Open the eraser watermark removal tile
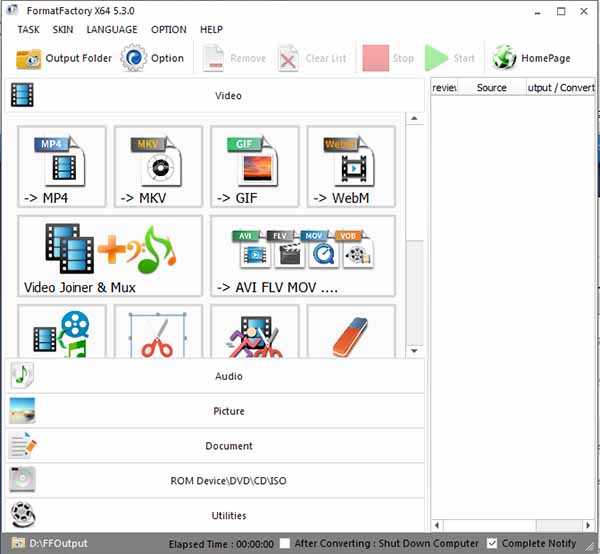The width and height of the screenshot is (600, 554). [x=351, y=332]
